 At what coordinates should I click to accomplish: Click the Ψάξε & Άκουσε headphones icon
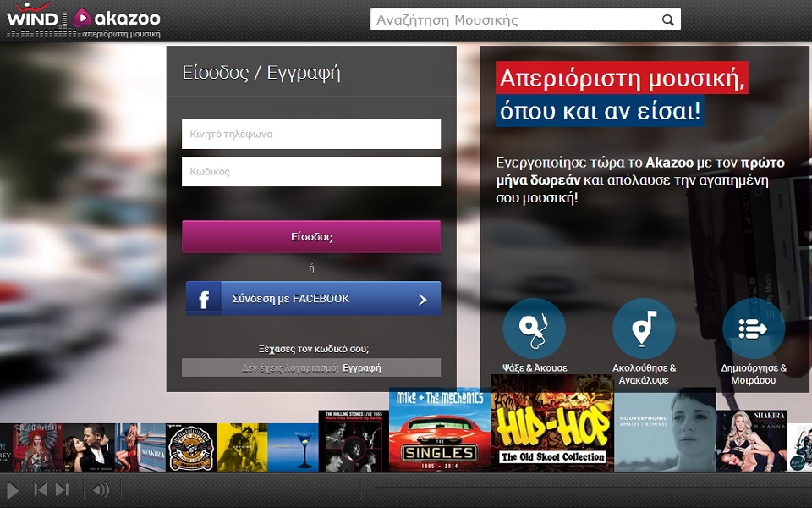tap(534, 329)
